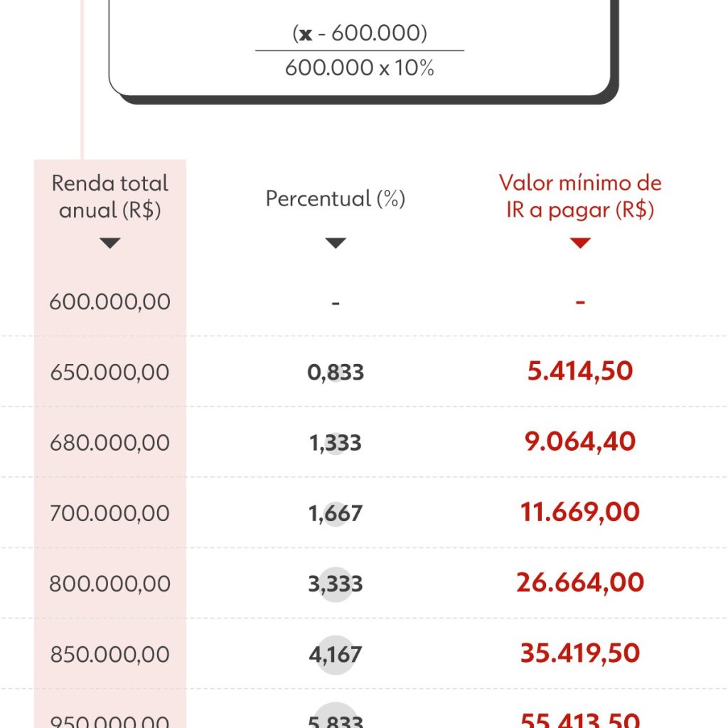
Task: Click the (x - 600.000) formula numerator
Action: click(x=360, y=33)
